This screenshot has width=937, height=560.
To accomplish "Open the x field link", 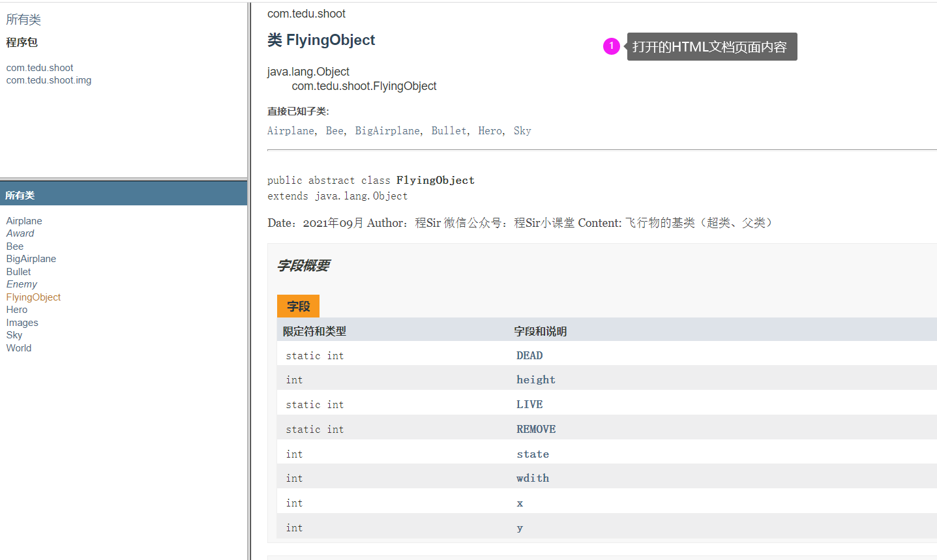I will tap(520, 503).
